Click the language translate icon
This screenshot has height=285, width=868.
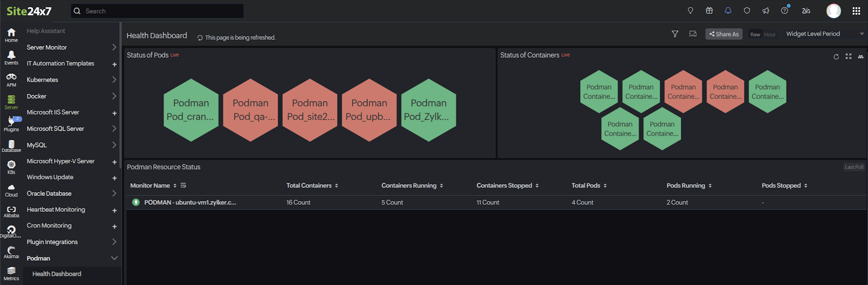point(806,11)
